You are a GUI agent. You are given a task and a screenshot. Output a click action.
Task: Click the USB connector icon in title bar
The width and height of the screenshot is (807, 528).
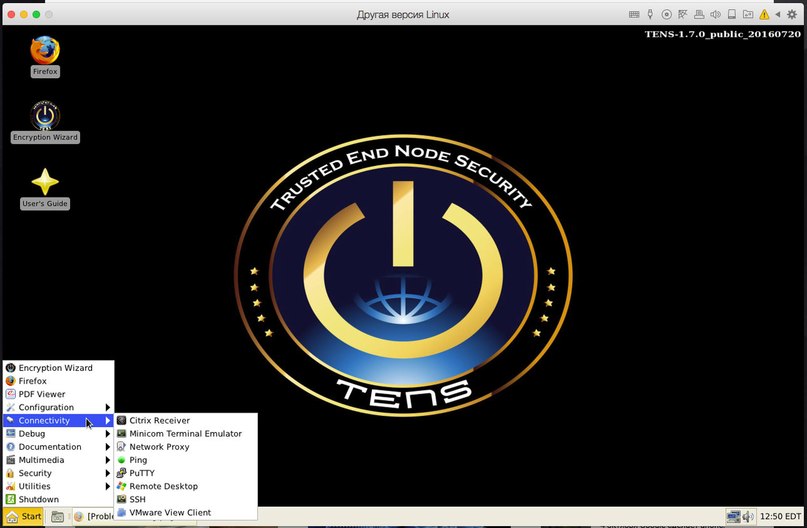650,14
